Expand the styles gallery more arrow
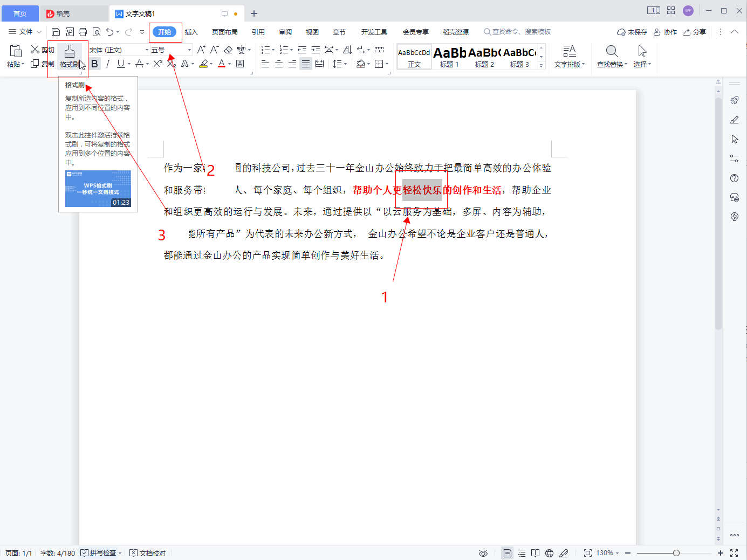The height and width of the screenshot is (560, 747). [x=542, y=65]
